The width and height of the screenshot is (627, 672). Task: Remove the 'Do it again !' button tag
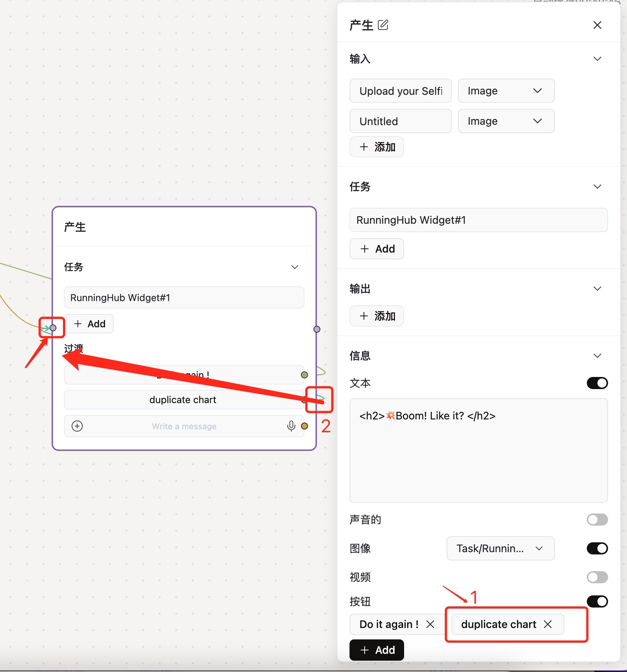(430, 624)
